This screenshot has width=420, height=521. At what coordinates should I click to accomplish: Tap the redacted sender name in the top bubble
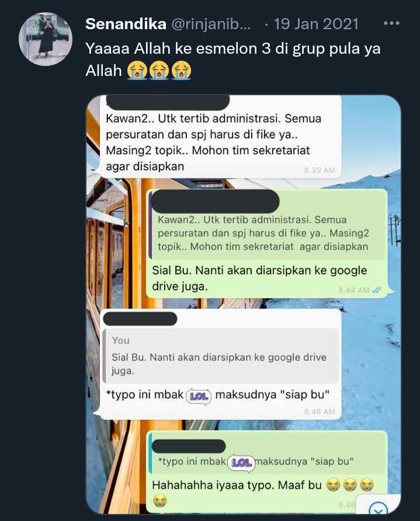[168, 103]
